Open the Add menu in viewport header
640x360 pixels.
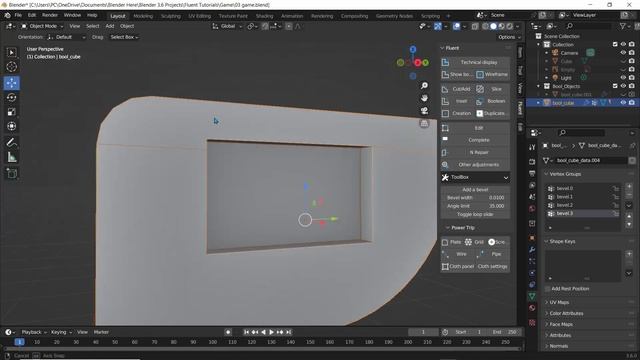[x=110, y=26]
